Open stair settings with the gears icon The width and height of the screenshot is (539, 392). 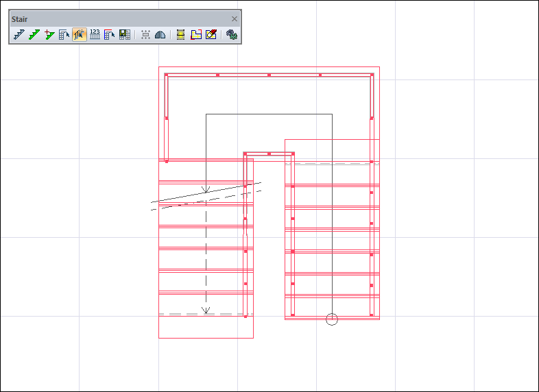click(x=232, y=34)
